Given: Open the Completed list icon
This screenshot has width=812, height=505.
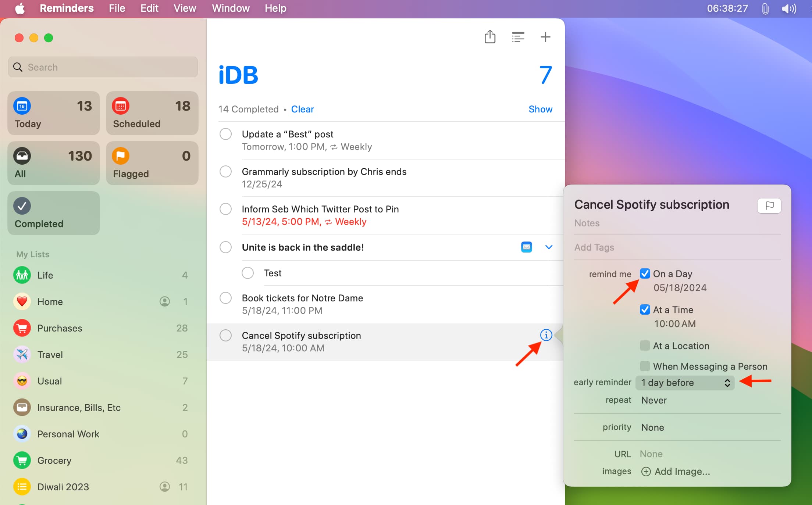Looking at the screenshot, I should coord(22,206).
